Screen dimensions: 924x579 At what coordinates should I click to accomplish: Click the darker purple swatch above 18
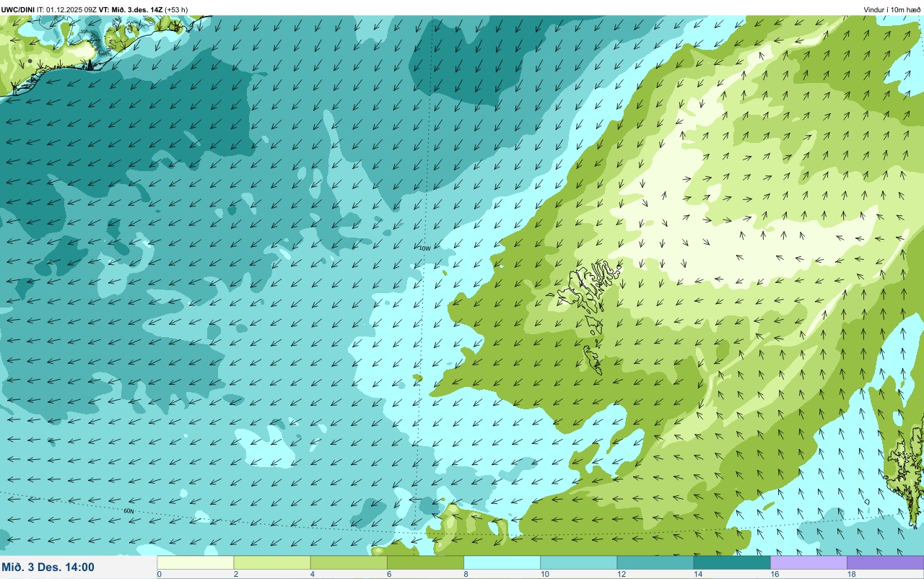coord(886,562)
